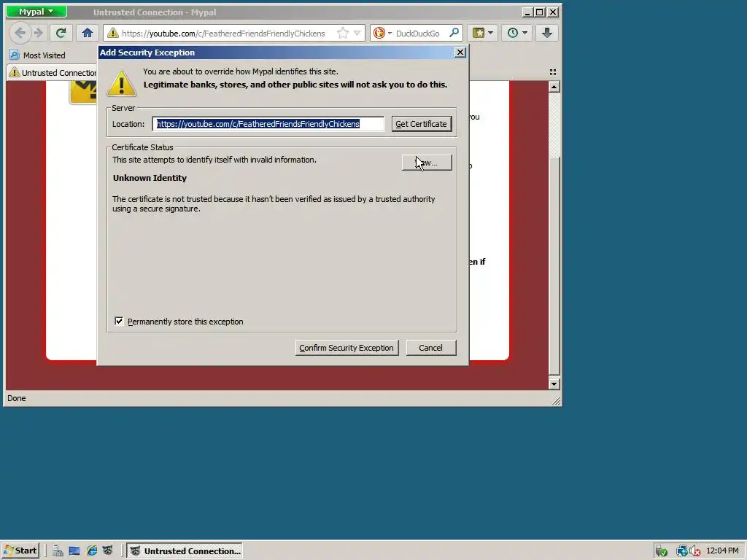Image resolution: width=747 pixels, height=560 pixels.
Task: Open the Most Visited bookmarks folder
Action: point(38,55)
